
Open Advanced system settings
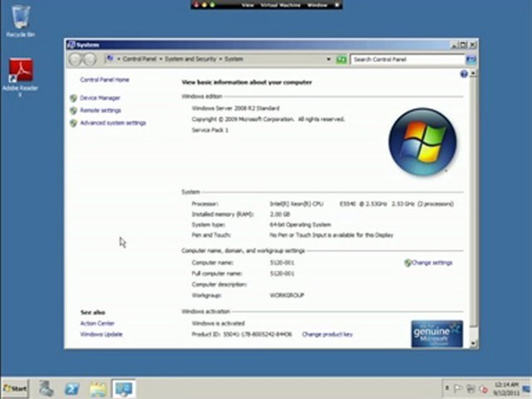click(113, 123)
